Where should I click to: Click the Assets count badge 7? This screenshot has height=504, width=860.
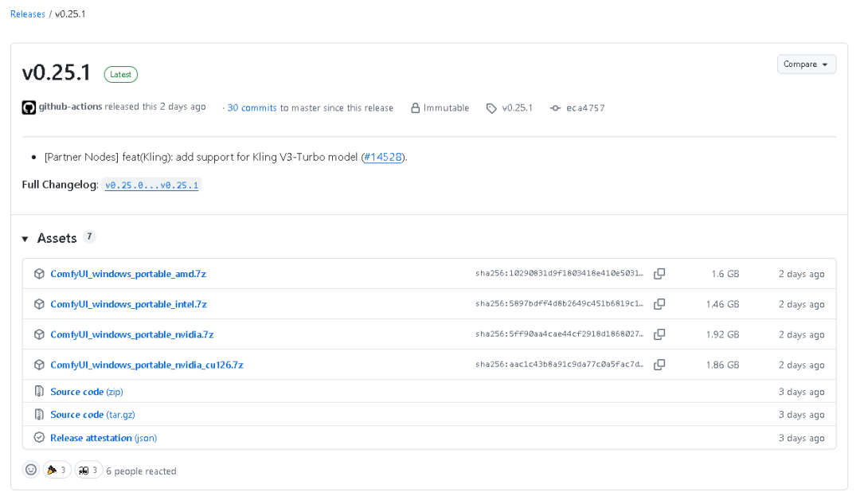pos(89,237)
